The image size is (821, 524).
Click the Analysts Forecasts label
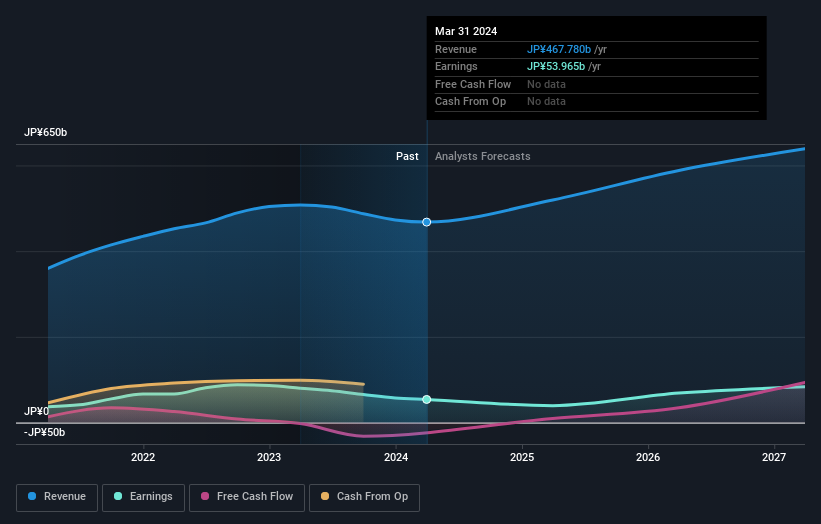tap(483, 156)
